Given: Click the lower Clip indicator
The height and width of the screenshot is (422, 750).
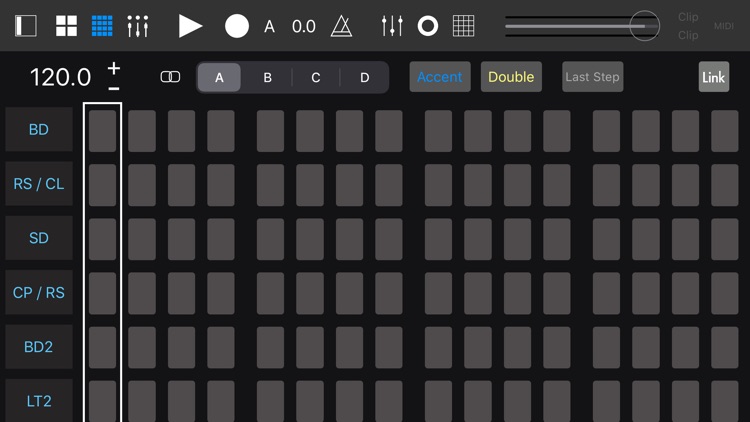Looking at the screenshot, I should click(688, 35).
